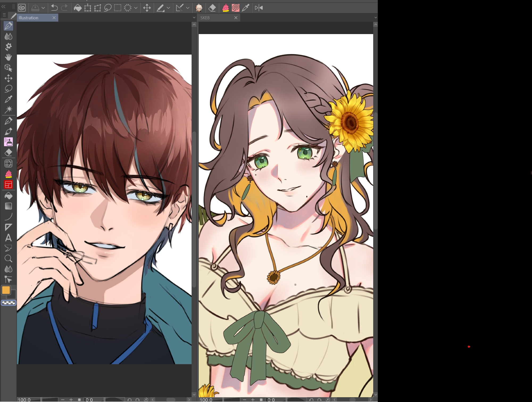
Task: Click the zoom in plus on Illustration canvas
Action: 71,400
